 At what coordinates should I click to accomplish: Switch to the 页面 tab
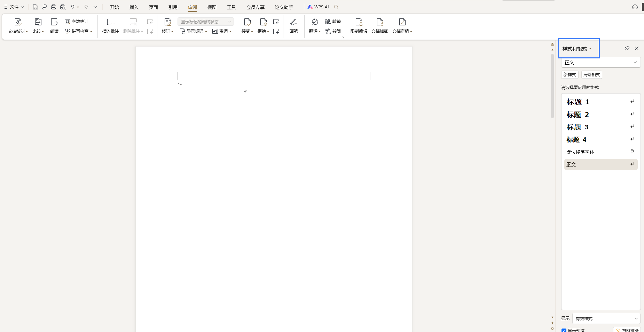click(x=154, y=7)
